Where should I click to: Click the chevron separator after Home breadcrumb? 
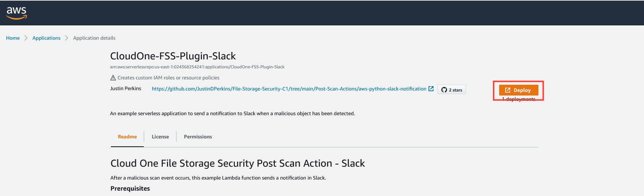click(26, 38)
